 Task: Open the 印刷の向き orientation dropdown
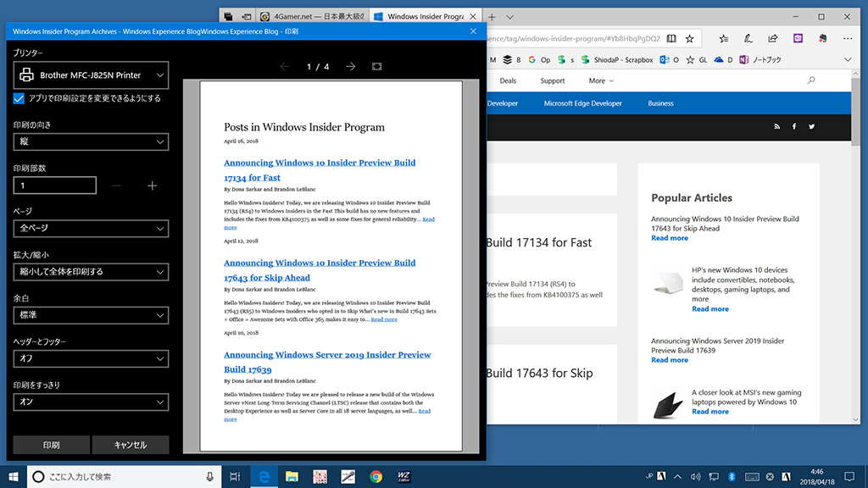[x=91, y=141]
